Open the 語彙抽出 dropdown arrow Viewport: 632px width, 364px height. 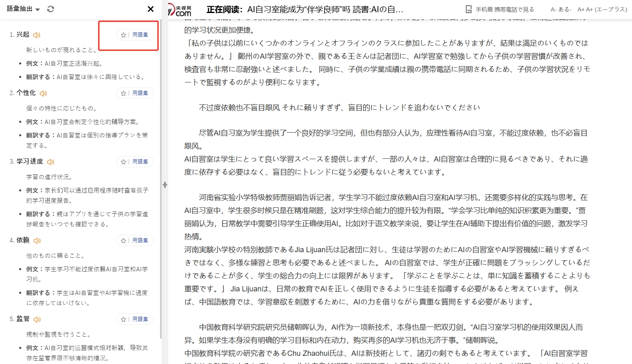coord(38,9)
